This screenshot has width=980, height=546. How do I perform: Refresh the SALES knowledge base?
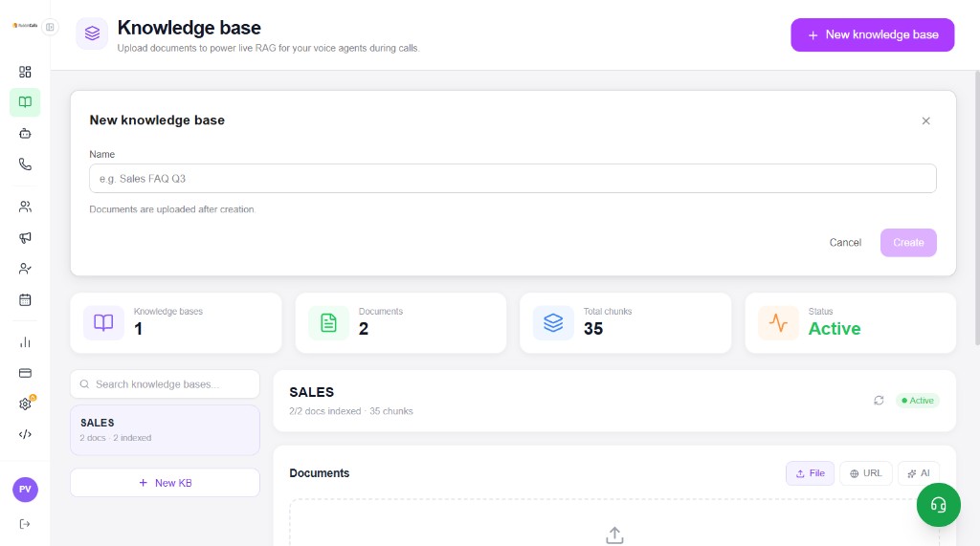point(879,401)
